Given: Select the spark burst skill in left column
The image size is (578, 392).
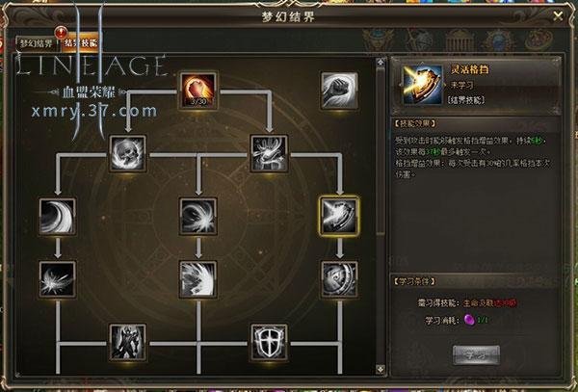Looking at the screenshot, I should click(x=57, y=279).
